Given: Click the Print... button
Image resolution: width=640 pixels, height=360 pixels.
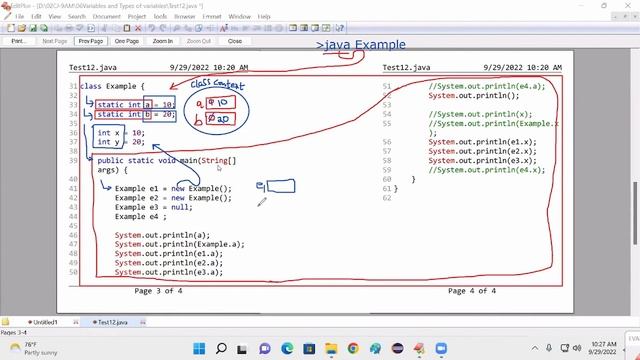Looking at the screenshot, I should pyautogui.click(x=18, y=41).
